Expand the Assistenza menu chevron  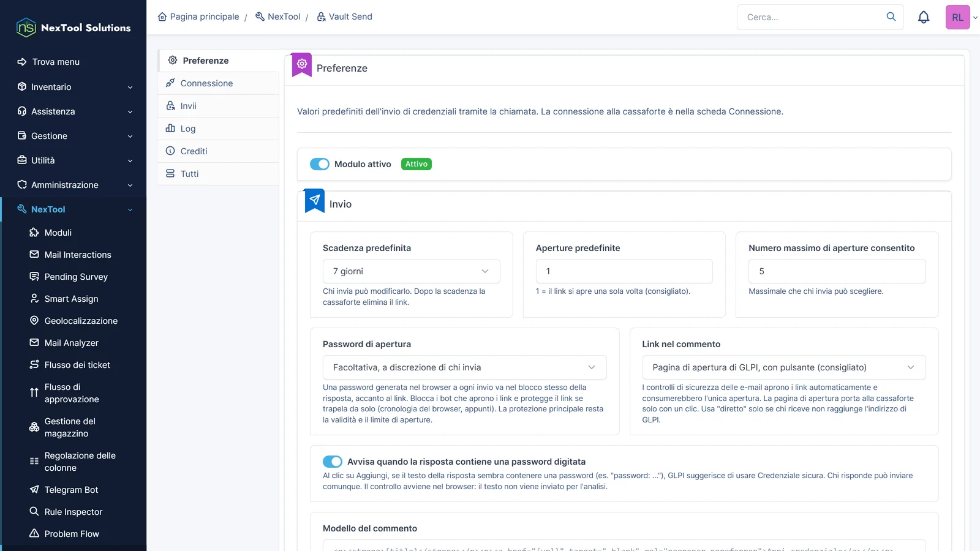coord(130,112)
